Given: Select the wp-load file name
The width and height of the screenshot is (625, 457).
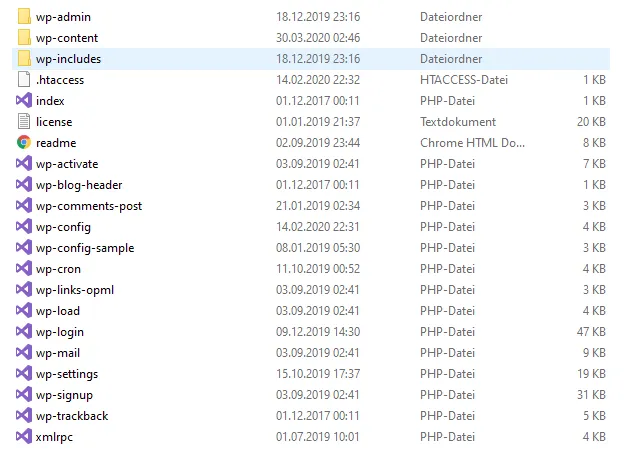Looking at the screenshot, I should pos(58,311).
